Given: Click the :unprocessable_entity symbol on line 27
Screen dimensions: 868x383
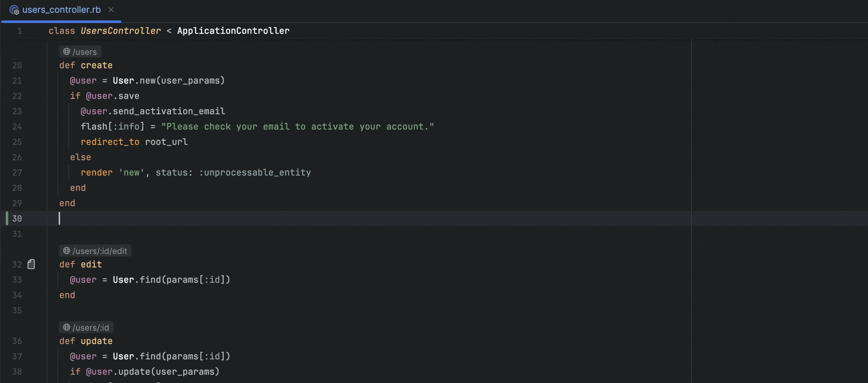Looking at the screenshot, I should tap(255, 173).
